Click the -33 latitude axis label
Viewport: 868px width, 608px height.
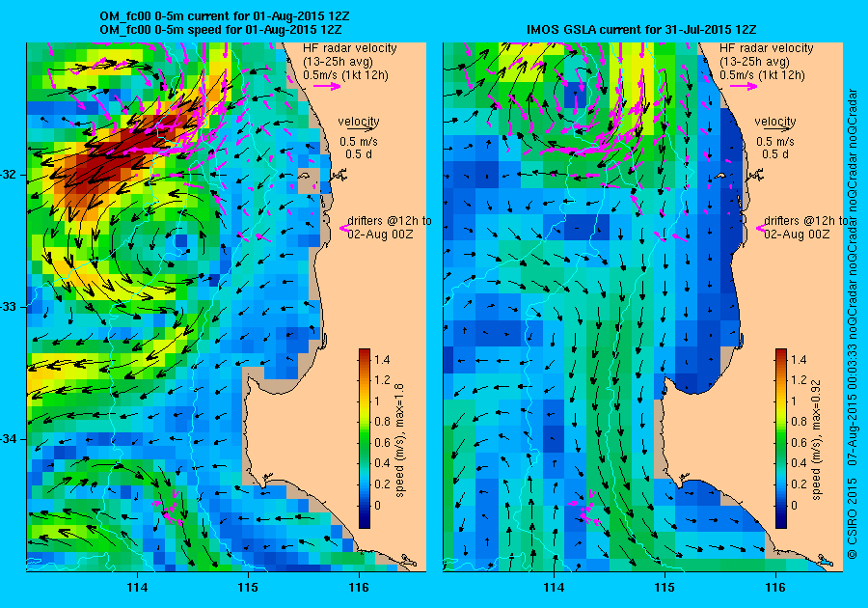pos(9,307)
